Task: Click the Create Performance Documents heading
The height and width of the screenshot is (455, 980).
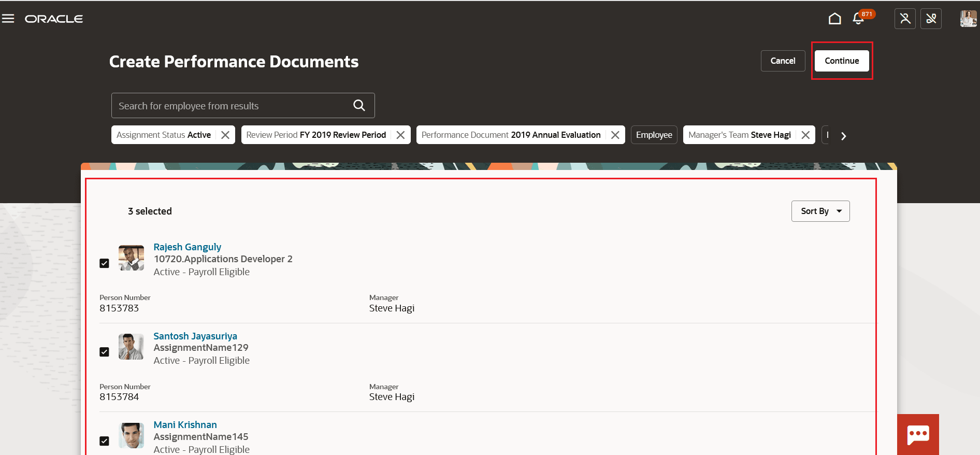Action: 234,62
